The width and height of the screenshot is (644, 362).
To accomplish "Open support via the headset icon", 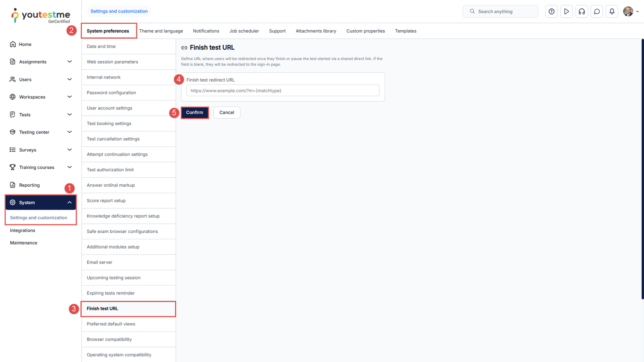I will pos(582,12).
